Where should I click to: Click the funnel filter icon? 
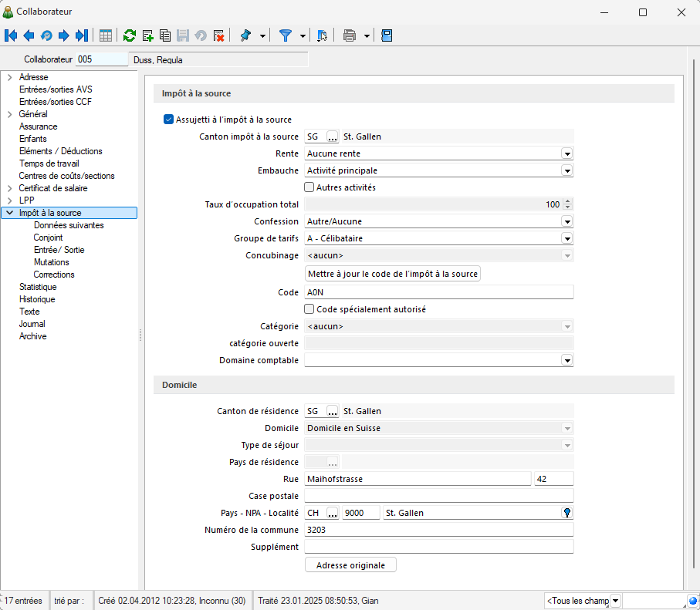[286, 35]
